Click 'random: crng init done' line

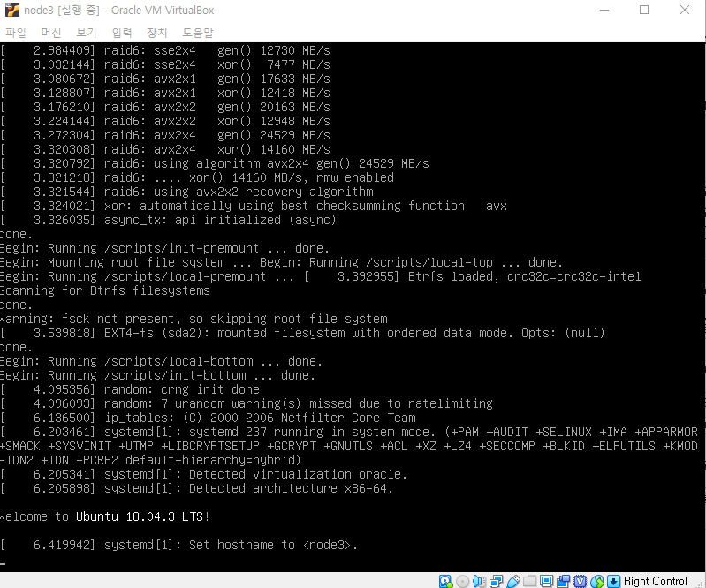130,389
